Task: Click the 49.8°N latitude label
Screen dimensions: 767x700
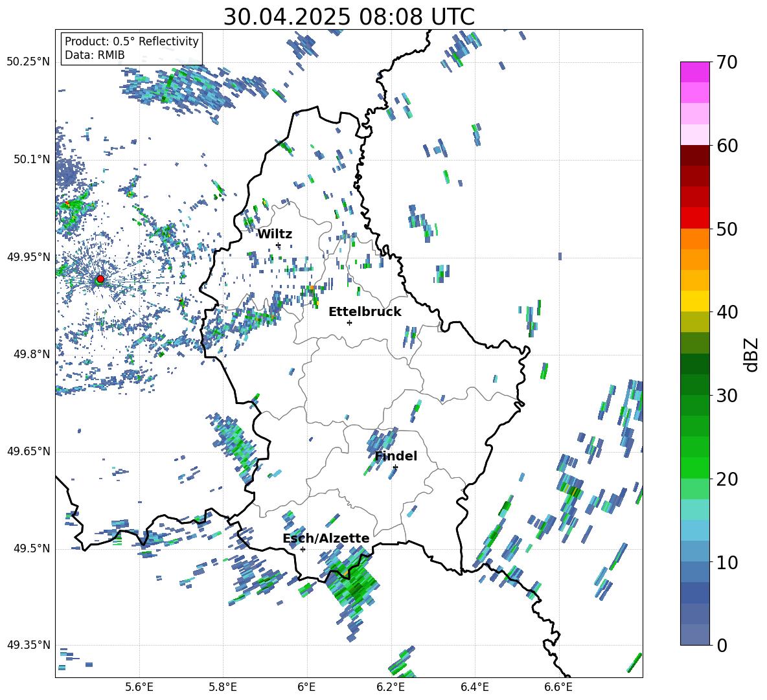Action: pyautogui.click(x=32, y=354)
